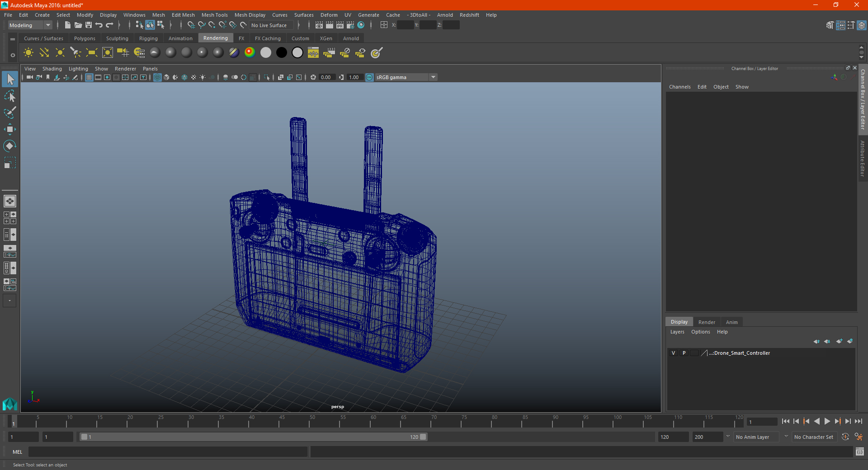The width and height of the screenshot is (868, 470).
Task: Open the vertical Attribute Editor tab
Action: [x=863, y=158]
